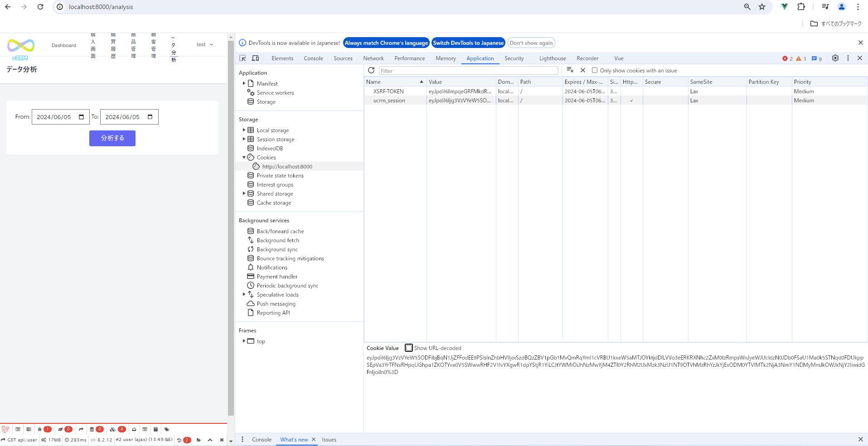The image size is (868, 446).
Task: Switch to the Network tab
Action: pyautogui.click(x=373, y=58)
